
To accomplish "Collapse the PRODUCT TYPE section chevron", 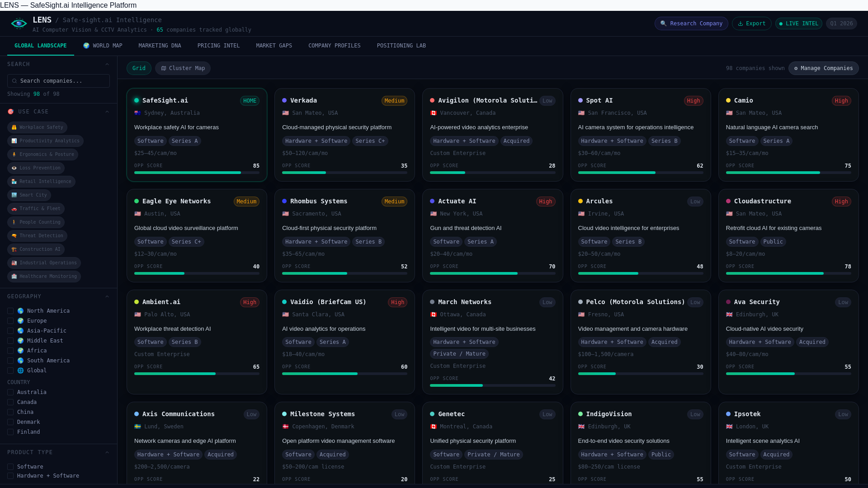I will 107,452.
